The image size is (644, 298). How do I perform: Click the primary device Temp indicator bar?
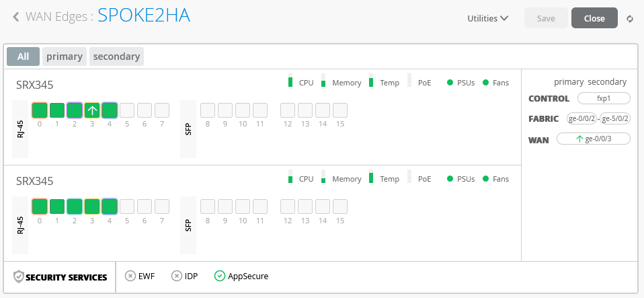click(370, 81)
